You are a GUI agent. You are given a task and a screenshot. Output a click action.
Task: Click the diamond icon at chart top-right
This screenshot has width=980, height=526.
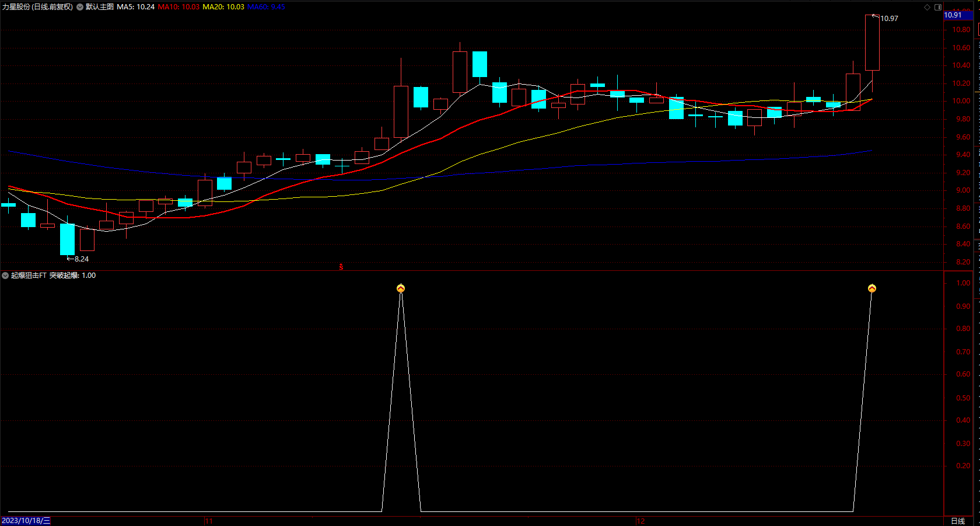[x=928, y=7]
